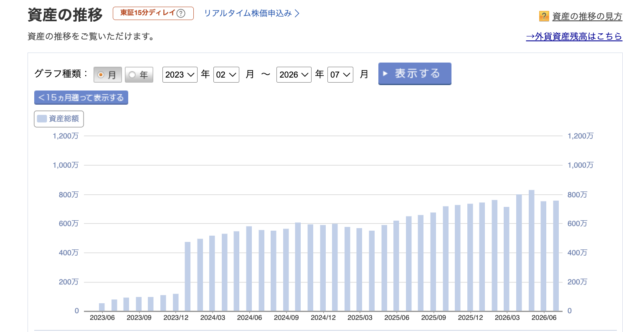This screenshot has height=332, width=644.
Task: Click the bar above the 2026/03 label
Action: pyautogui.click(x=507, y=259)
